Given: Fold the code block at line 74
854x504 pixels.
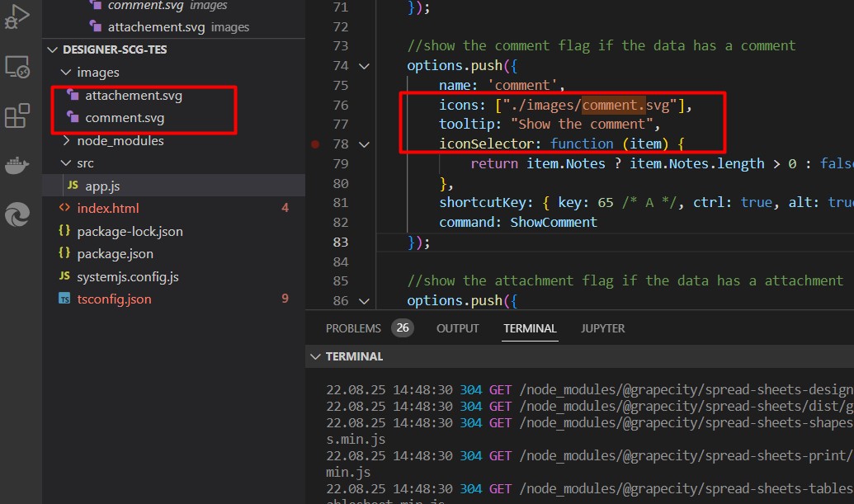Looking at the screenshot, I should coord(364,66).
